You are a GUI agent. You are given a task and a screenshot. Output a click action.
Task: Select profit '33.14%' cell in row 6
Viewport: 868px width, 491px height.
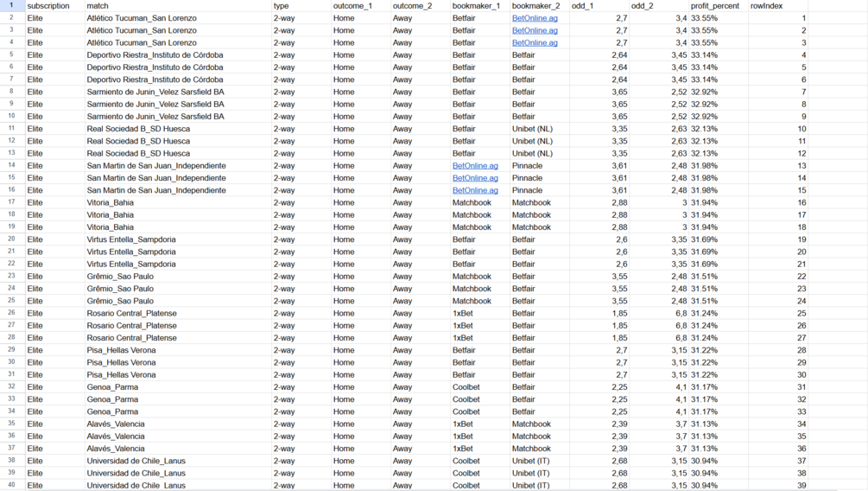tap(719, 67)
